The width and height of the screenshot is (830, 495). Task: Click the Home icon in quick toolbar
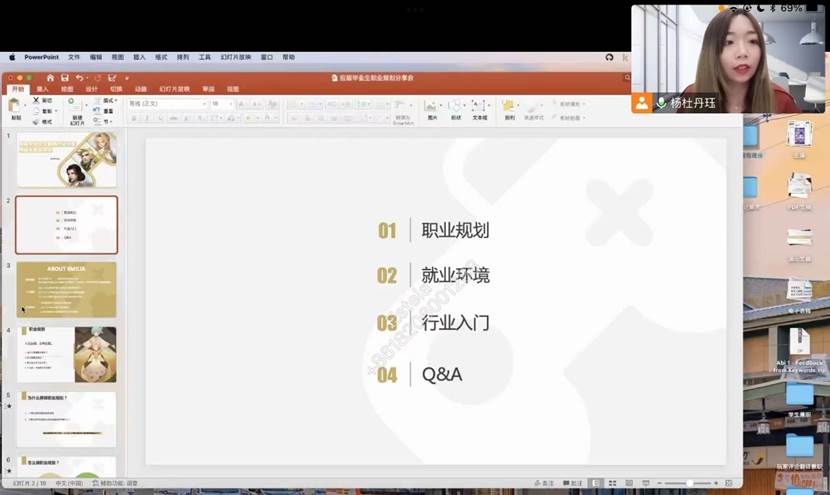48,78
